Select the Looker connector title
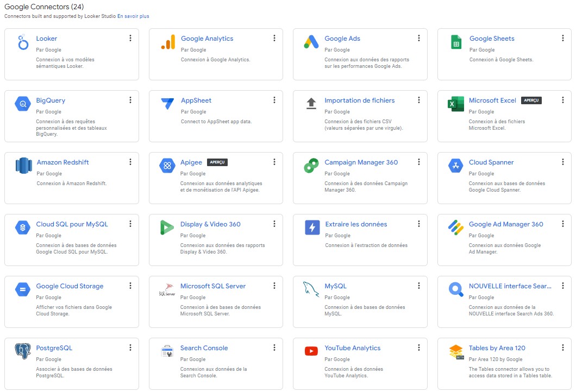Image resolution: width=576 pixels, height=392 pixels. point(46,39)
